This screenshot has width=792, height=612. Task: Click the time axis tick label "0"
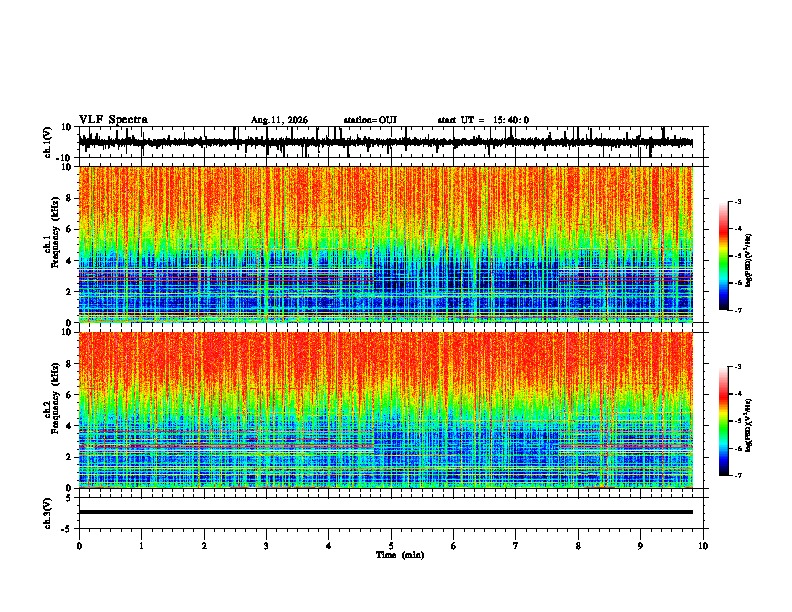pyautogui.click(x=79, y=546)
